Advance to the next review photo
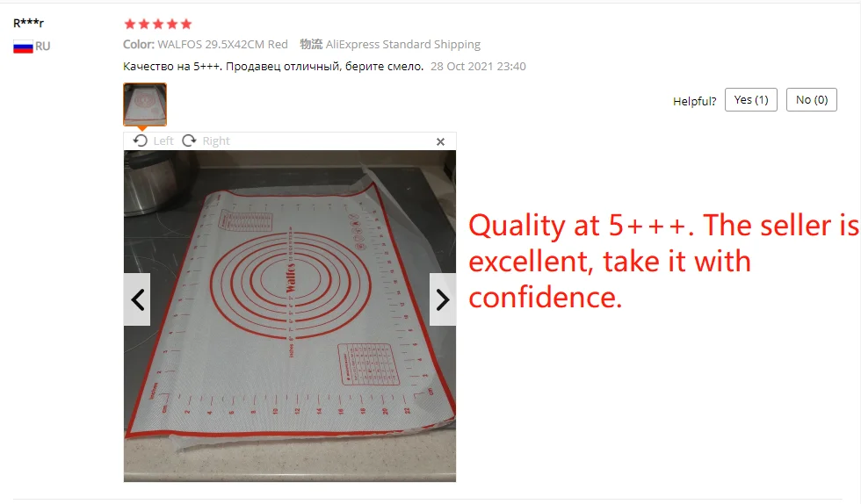 click(443, 299)
